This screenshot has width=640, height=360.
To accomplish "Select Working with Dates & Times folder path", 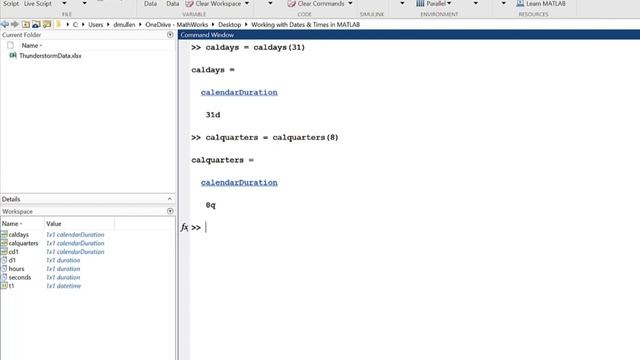I will pyautogui.click(x=305, y=24).
